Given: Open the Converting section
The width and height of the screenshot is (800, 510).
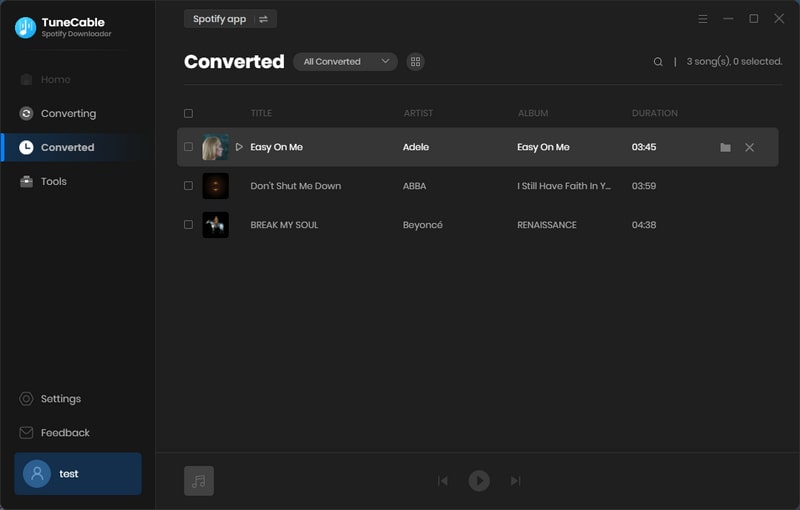Looking at the screenshot, I should pyautogui.click(x=68, y=113).
